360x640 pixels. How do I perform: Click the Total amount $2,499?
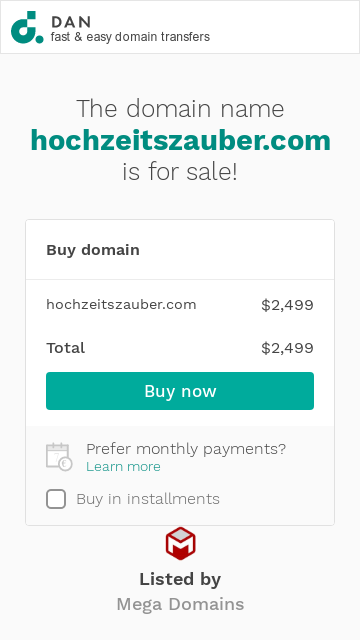287,348
